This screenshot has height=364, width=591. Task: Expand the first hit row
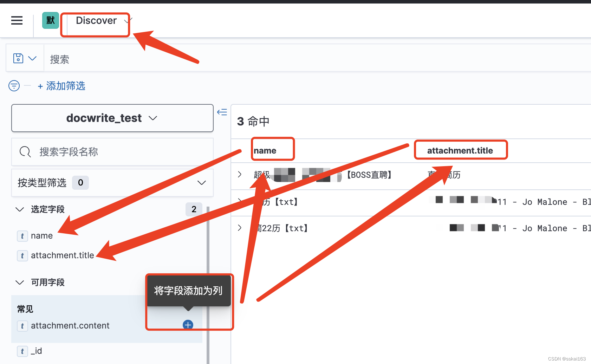[x=240, y=174]
